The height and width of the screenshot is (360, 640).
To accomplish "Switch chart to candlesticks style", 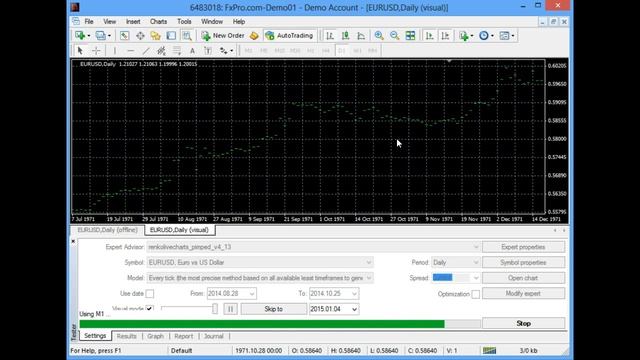I will click(345, 36).
